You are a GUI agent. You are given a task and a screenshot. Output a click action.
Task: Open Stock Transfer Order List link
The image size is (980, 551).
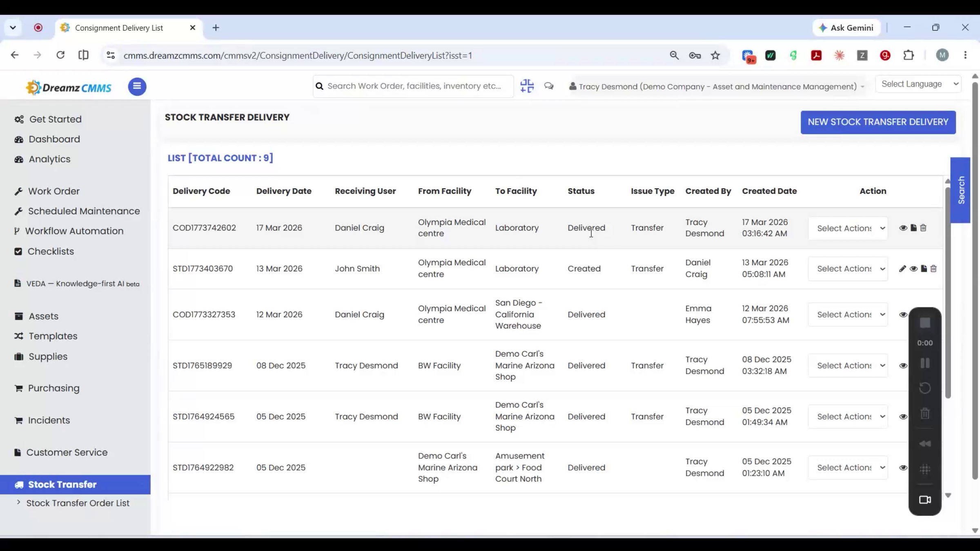point(78,503)
